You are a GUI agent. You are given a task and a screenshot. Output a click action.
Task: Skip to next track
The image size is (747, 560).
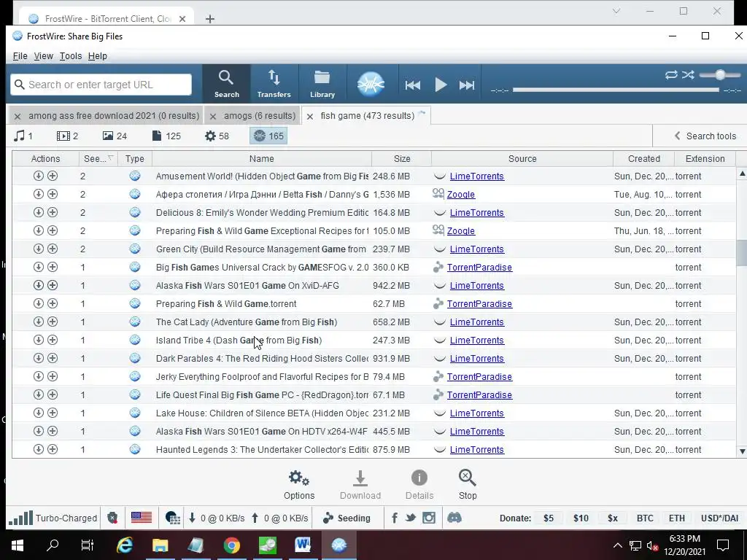[x=467, y=85]
